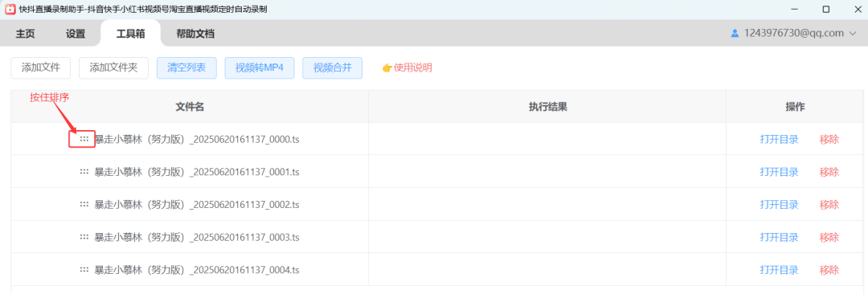Remove file _0000.ts from list
868x294 pixels.
pos(829,139)
